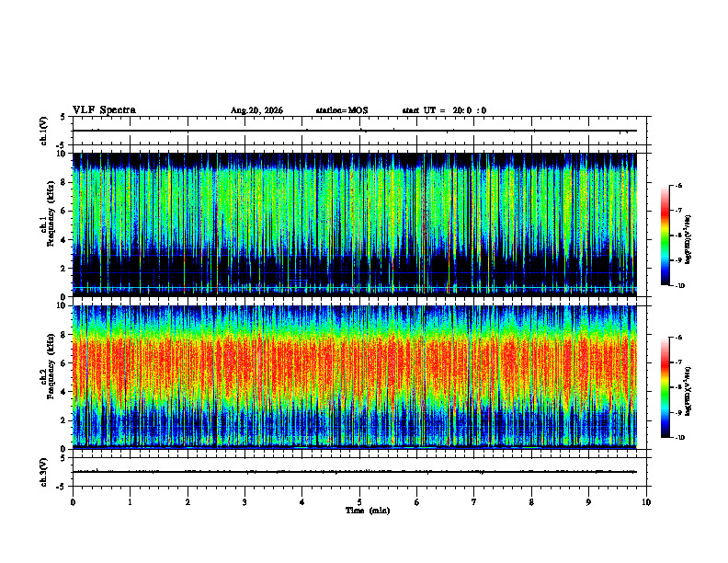
Task: Click the ch.1(V) waveform trace panel
Action: pos(359,131)
